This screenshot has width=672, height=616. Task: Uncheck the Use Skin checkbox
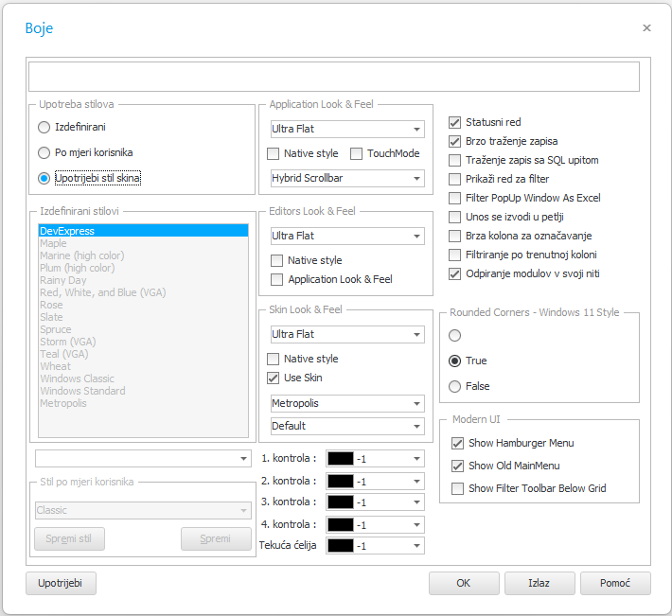click(273, 378)
